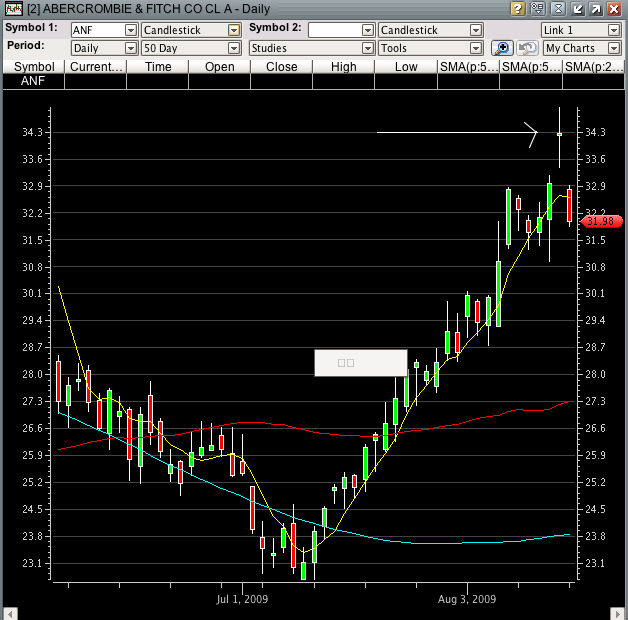Click the red 31.98 price marker
The image size is (628, 620).
pos(601,220)
